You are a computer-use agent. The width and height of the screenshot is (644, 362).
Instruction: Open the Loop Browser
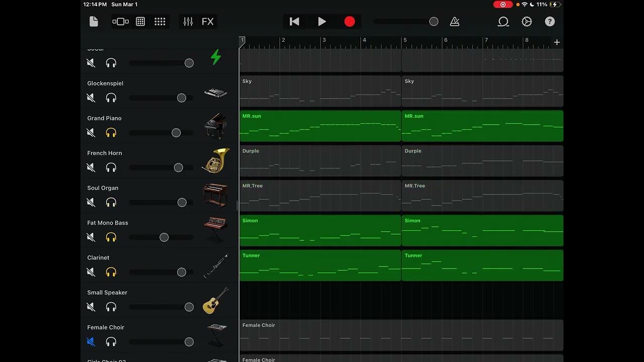tap(503, 22)
